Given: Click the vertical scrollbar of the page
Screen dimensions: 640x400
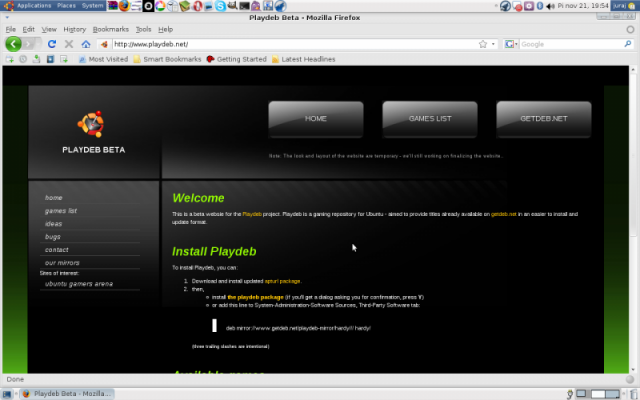Looking at the screenshot, I should [633, 220].
